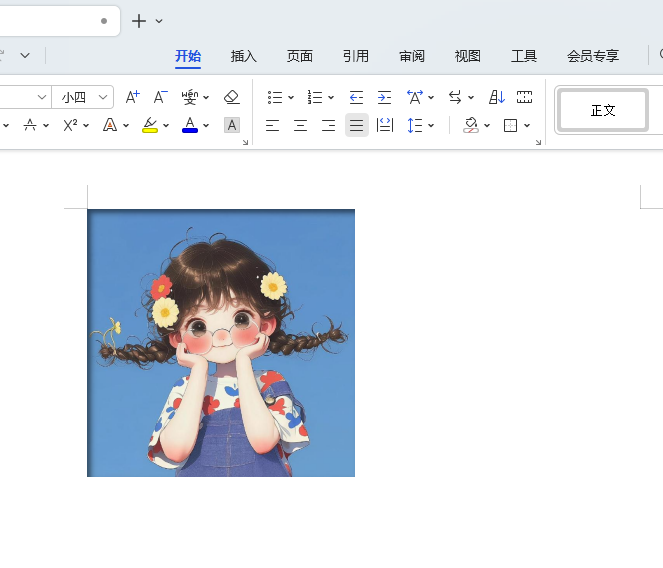
Task: Select the girl illustration in document
Action: click(221, 343)
